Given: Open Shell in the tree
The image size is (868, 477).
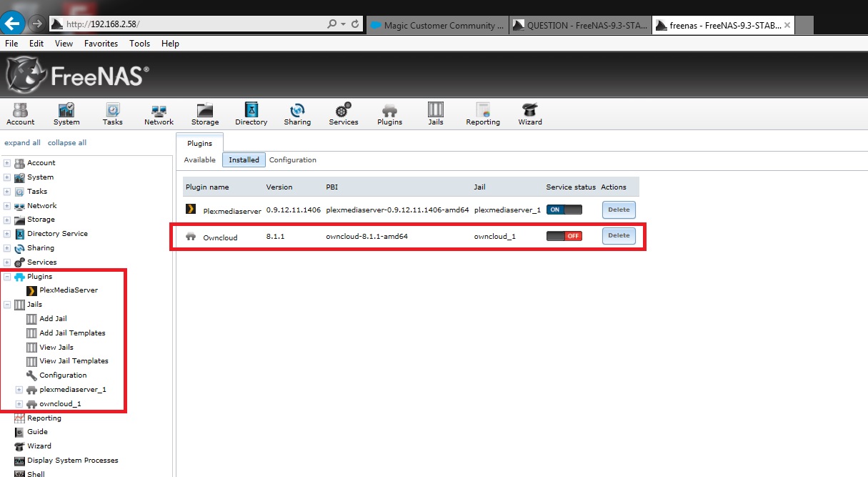Looking at the screenshot, I should click(36, 473).
